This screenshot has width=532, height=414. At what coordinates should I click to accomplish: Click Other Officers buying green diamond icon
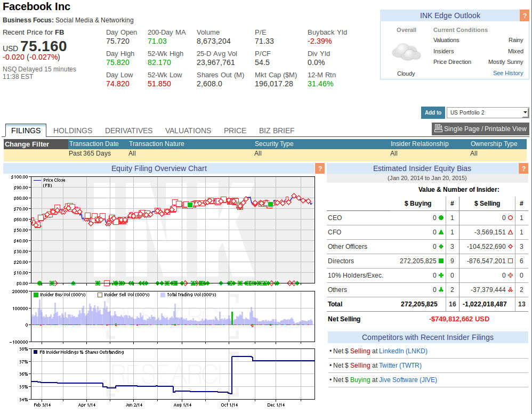tap(441, 247)
